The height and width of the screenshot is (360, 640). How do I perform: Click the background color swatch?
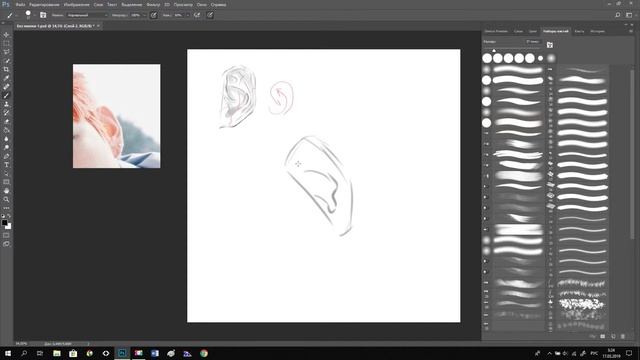pos(9,227)
